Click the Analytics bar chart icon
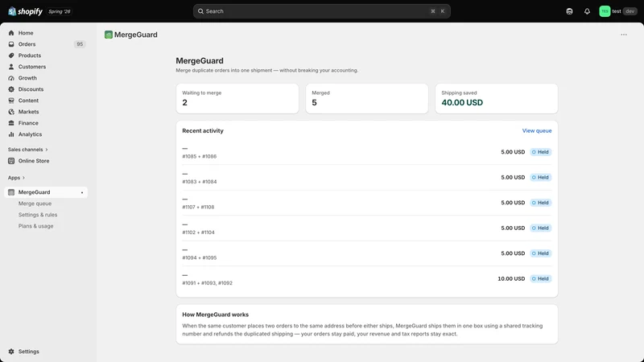Image resolution: width=644 pixels, height=362 pixels. coord(11,134)
